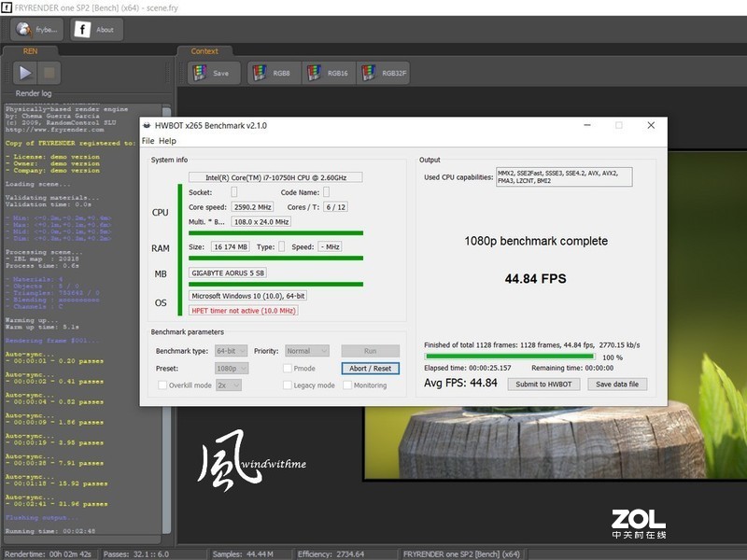
Task: Open the File menu in HWBOT benchmark
Action: (149, 140)
